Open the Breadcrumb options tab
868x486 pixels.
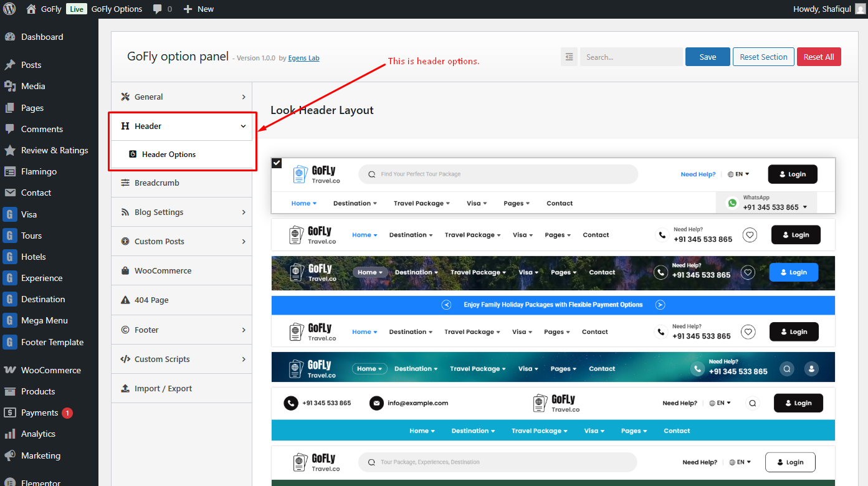(181, 183)
